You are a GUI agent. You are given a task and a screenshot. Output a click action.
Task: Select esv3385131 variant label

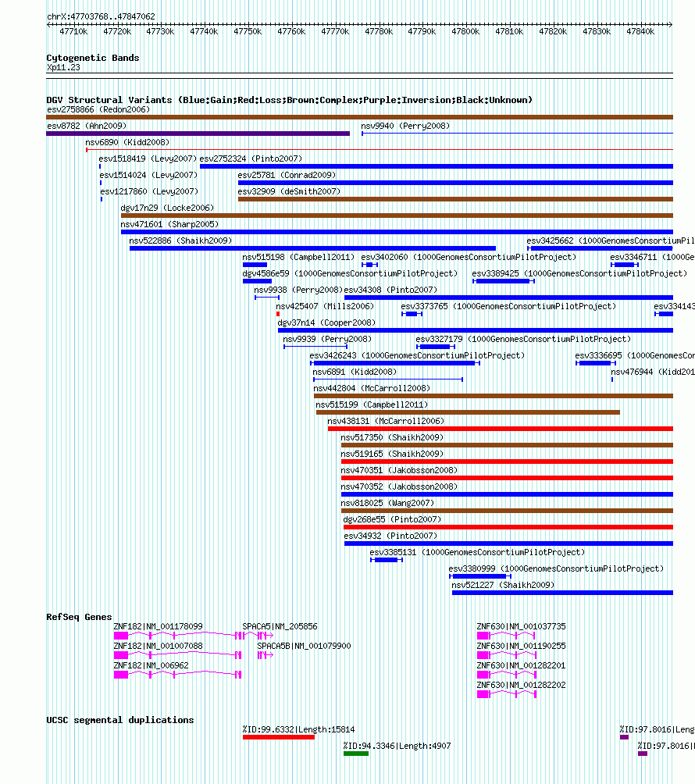pyautogui.click(x=477, y=553)
